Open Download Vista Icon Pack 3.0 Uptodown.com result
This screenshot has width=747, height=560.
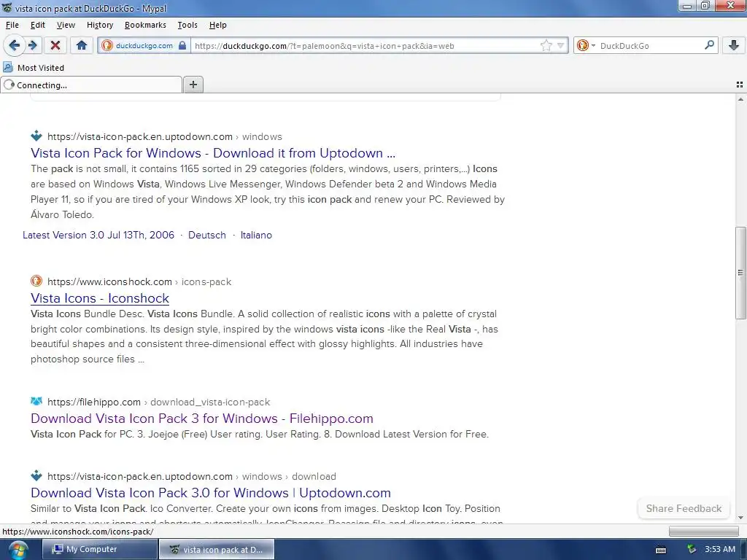(x=211, y=493)
